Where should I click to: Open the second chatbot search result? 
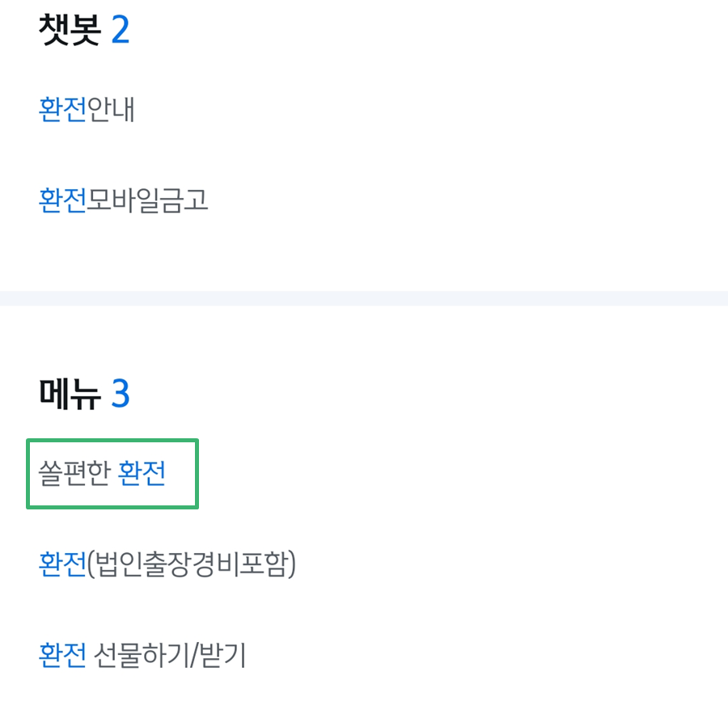pyautogui.click(x=123, y=201)
